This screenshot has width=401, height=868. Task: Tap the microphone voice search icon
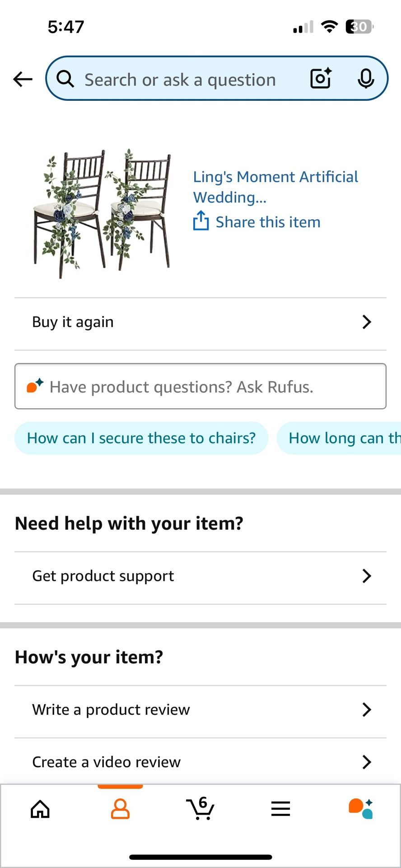366,79
